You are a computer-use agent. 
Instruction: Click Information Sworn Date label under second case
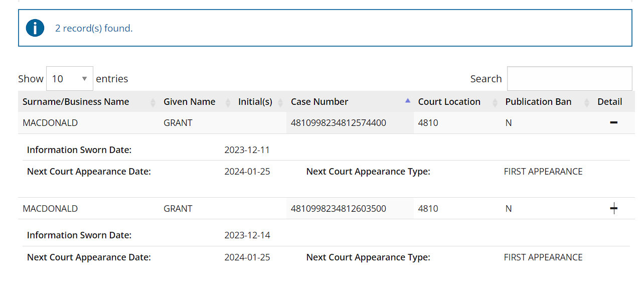click(79, 235)
